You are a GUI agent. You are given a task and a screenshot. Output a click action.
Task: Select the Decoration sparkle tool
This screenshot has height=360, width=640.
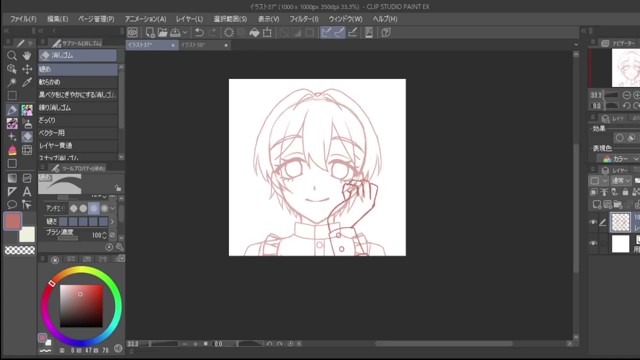pyautogui.click(x=12, y=137)
